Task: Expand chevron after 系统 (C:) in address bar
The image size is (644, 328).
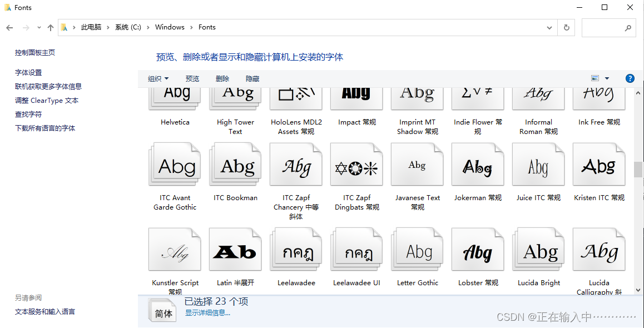Action: [x=148, y=27]
